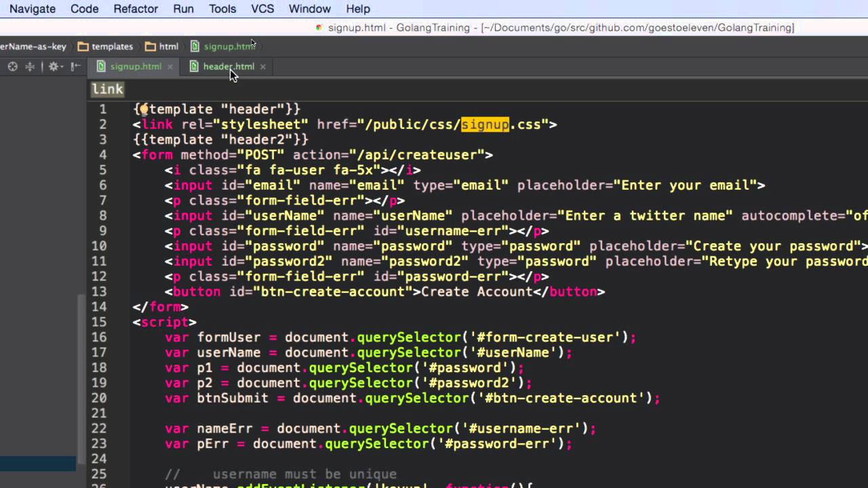The image size is (868, 488).
Task: Click the closing '</form>' tag on line 14
Action: [x=161, y=307]
